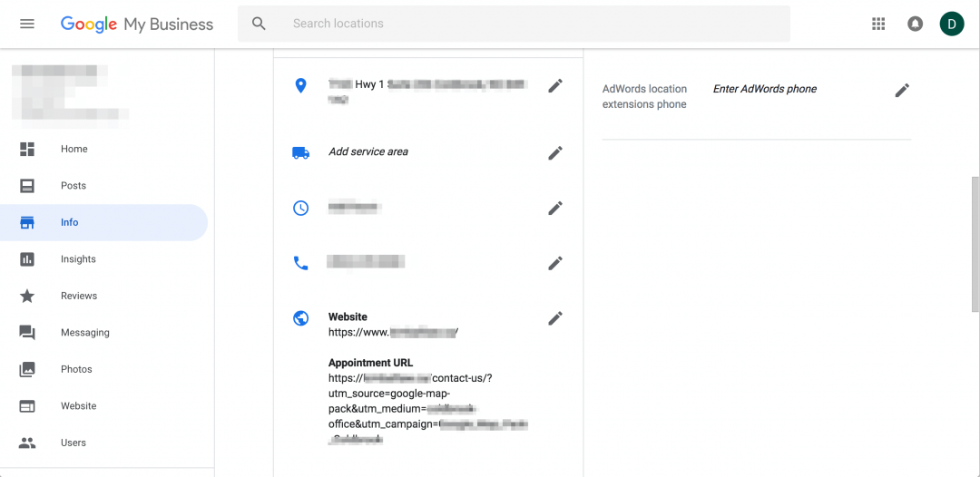The height and width of the screenshot is (477, 980).
Task: Open the notifications bell
Action: coord(915,24)
